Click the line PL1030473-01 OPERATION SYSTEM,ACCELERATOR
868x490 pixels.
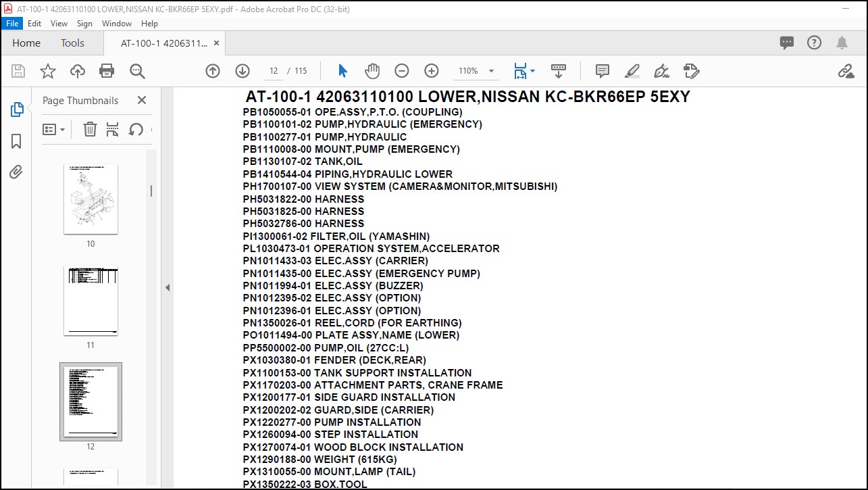372,249
